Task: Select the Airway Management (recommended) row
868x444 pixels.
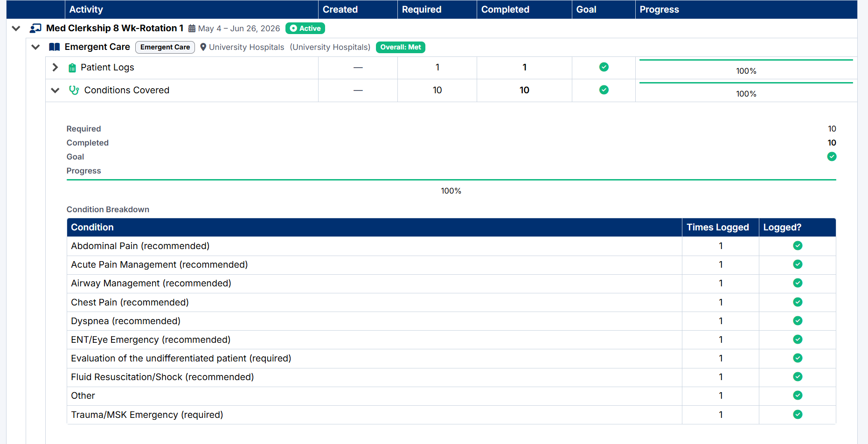Action: (451, 284)
